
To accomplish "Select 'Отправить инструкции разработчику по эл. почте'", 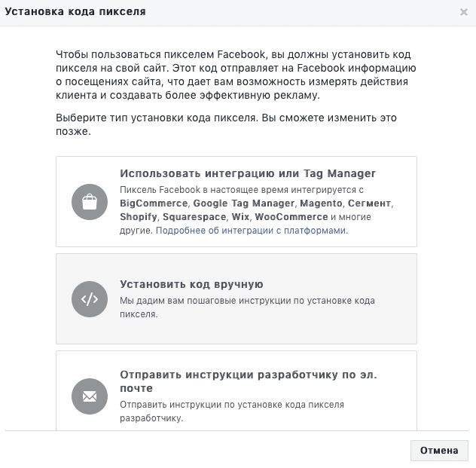I will click(249, 381).
